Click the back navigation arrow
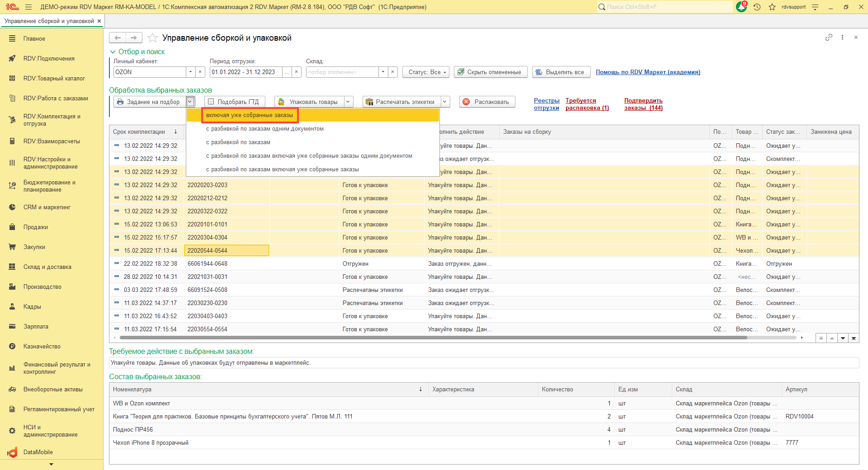The height and width of the screenshot is (470, 868). pyautogui.click(x=118, y=38)
